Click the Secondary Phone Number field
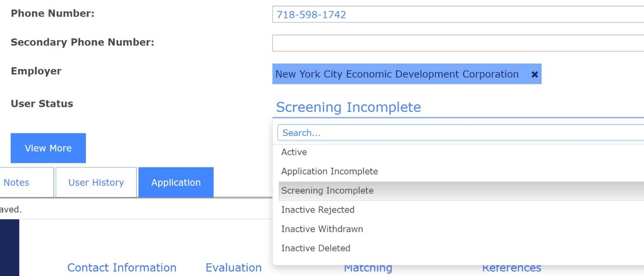 click(458, 43)
